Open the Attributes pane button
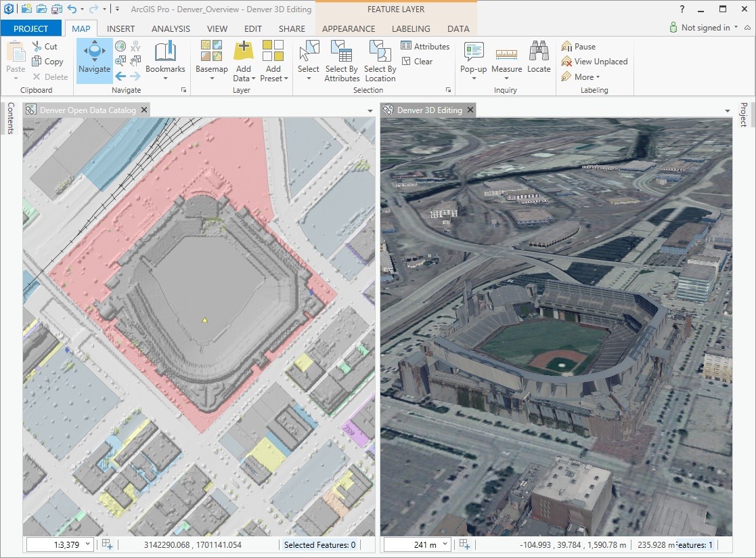This screenshot has width=756, height=558. click(425, 46)
